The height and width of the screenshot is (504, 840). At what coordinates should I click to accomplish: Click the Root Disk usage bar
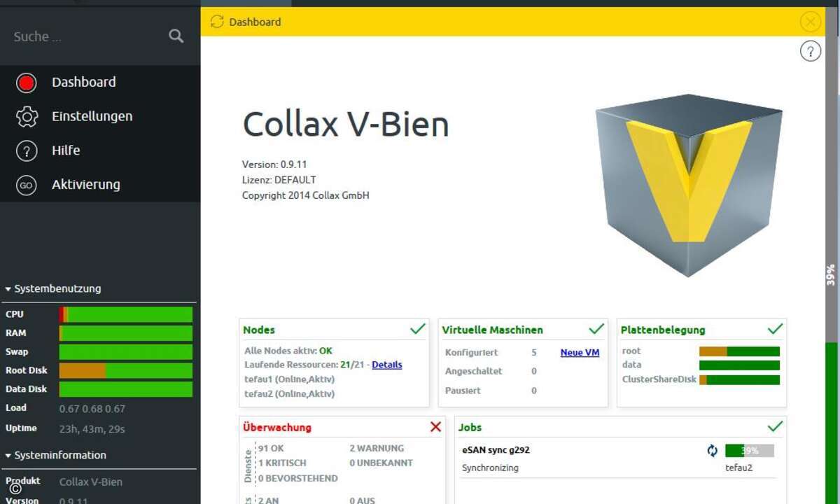(126, 371)
